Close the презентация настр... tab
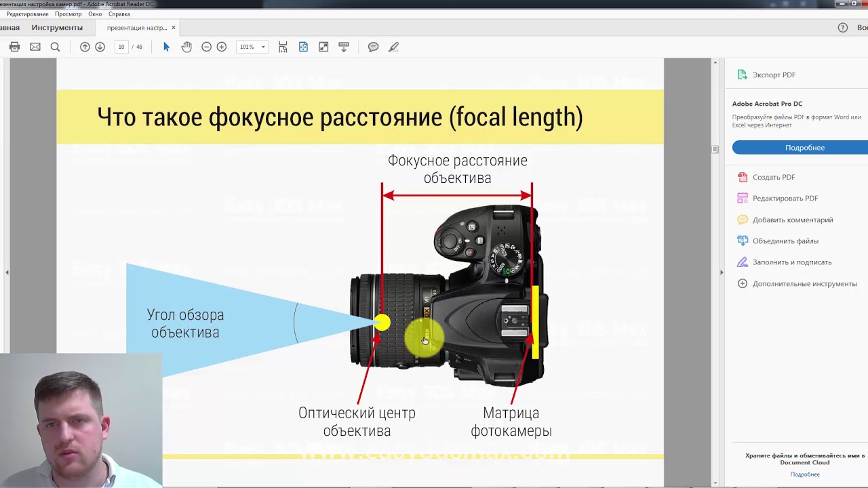The height and width of the screenshot is (488, 868). tap(174, 28)
